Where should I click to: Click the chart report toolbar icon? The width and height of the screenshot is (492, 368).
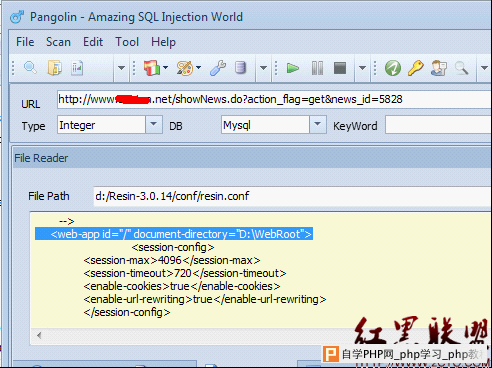(77, 68)
